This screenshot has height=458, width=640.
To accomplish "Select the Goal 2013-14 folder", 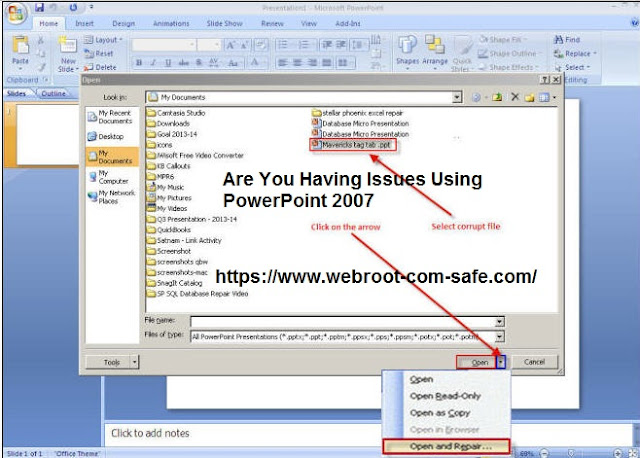I will click(x=172, y=134).
